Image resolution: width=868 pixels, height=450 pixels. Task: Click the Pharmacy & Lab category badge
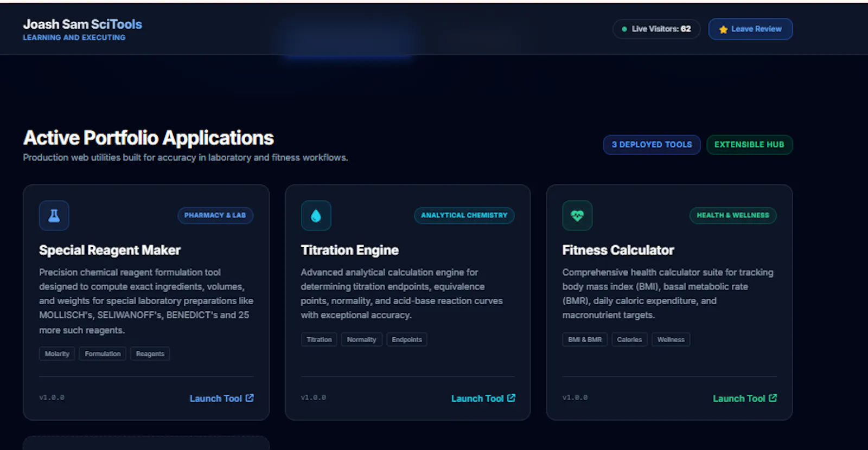215,215
